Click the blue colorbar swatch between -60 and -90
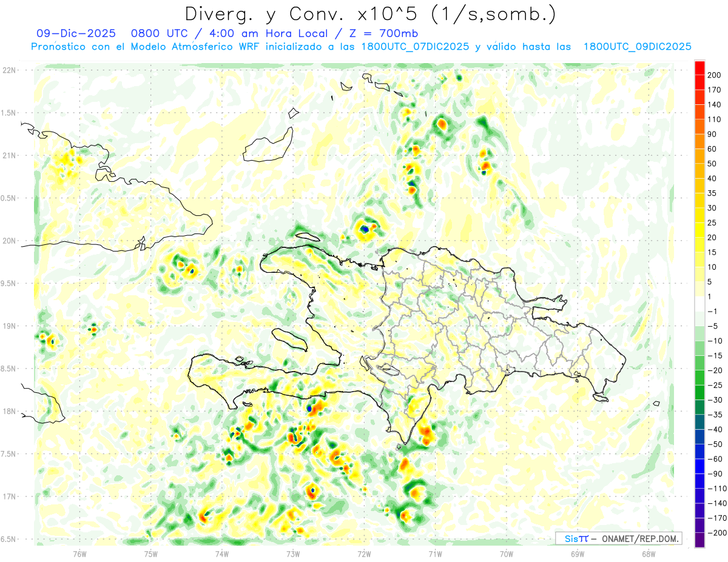Image resolution: width=728 pixels, height=562 pixels. point(700,466)
